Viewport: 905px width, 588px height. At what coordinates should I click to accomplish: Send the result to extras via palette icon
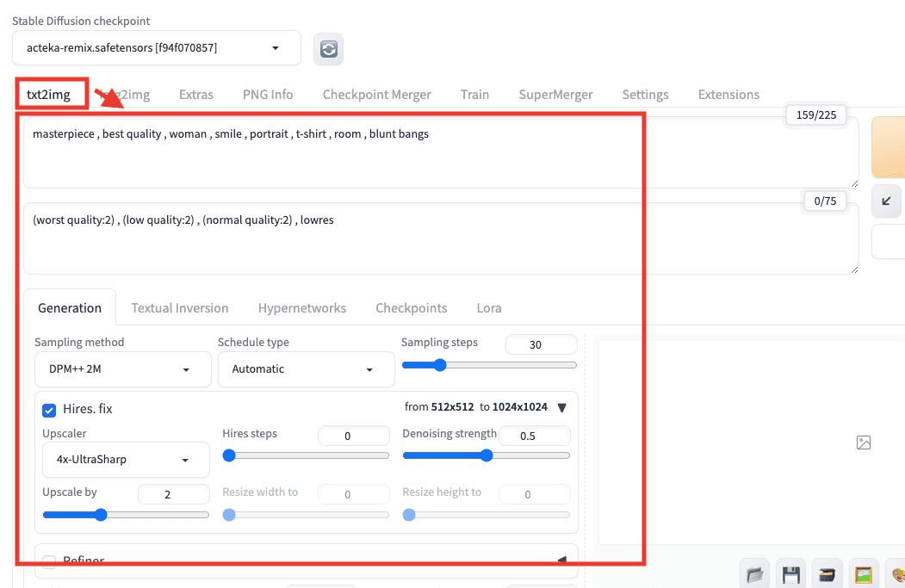pyautogui.click(x=899, y=573)
